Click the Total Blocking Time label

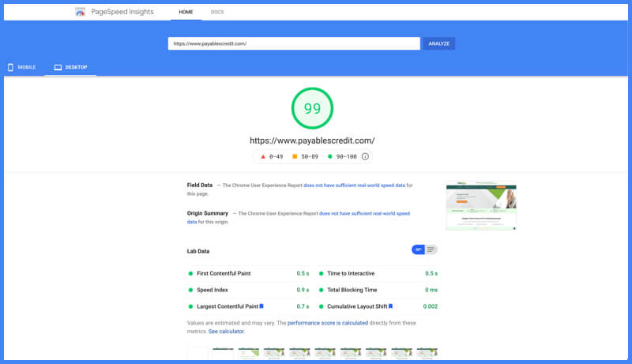tap(352, 290)
